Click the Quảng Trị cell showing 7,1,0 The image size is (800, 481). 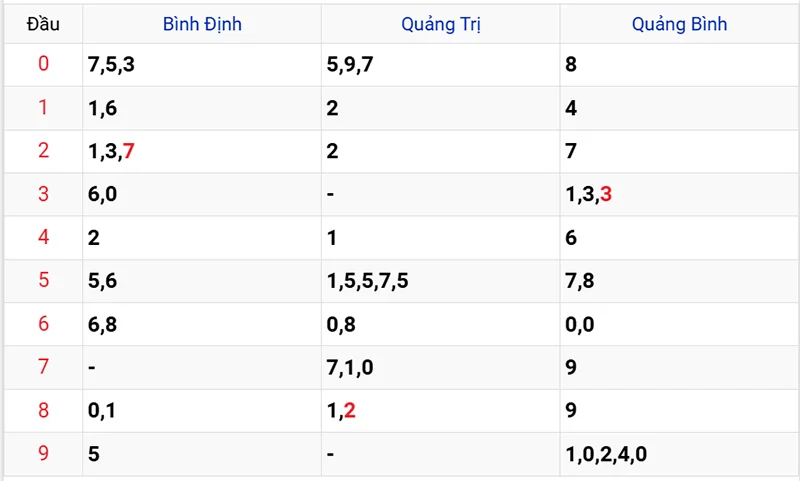[x=350, y=368]
